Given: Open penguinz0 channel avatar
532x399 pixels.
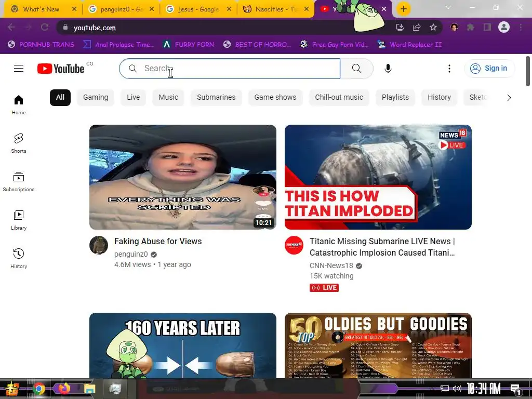Looking at the screenshot, I should pos(99,245).
